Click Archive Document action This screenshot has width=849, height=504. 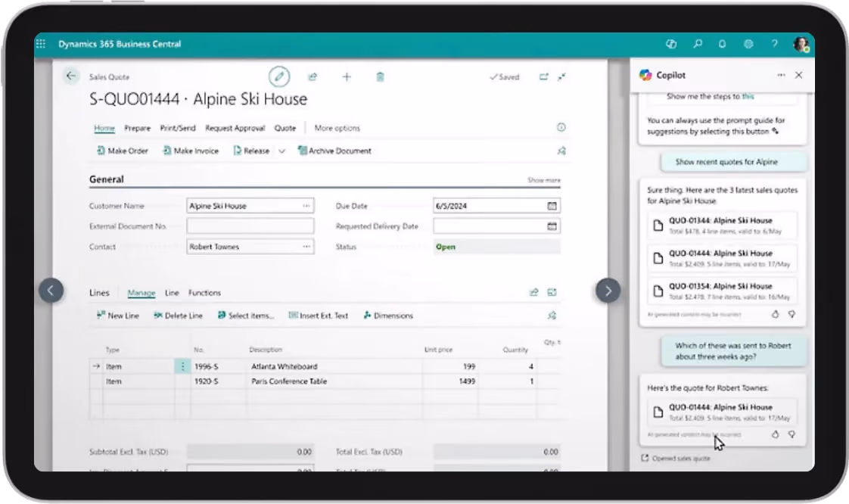[x=334, y=151]
